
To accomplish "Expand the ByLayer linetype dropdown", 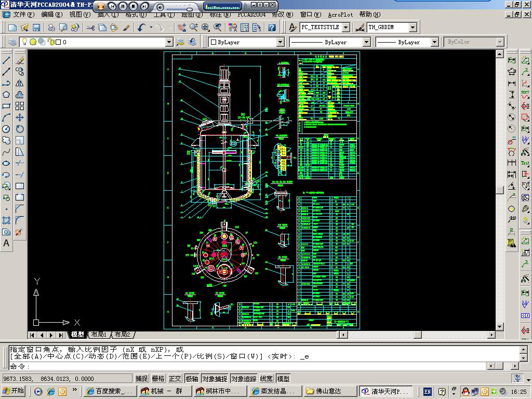I will (x=366, y=42).
